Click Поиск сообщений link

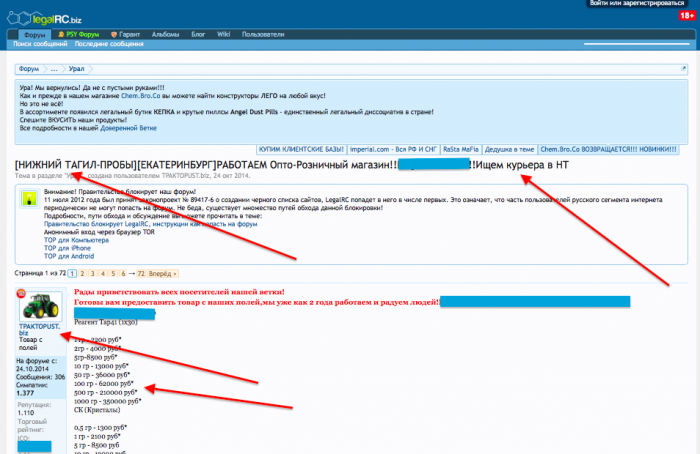tap(39, 45)
